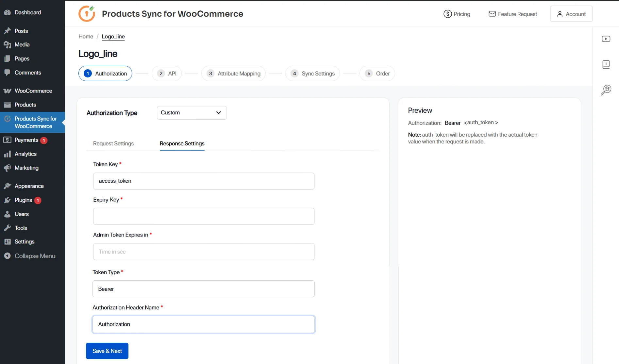Open the Home breadcrumb link
Screen dimensions: 619x364
85,36
